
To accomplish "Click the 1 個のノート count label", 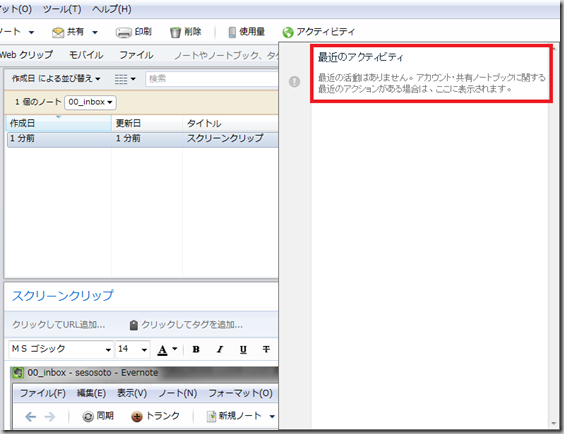I will (38, 102).
